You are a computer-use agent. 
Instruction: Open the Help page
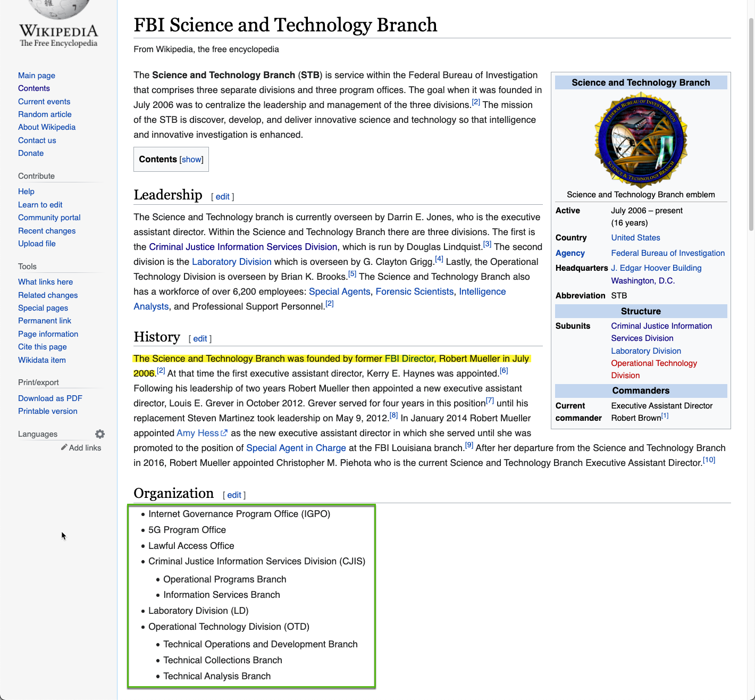[x=26, y=191]
